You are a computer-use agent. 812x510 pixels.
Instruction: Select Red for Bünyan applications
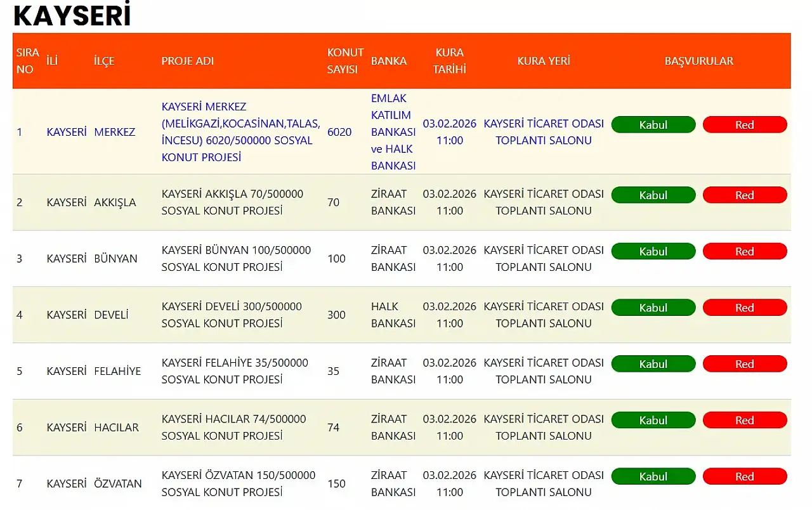click(x=744, y=251)
